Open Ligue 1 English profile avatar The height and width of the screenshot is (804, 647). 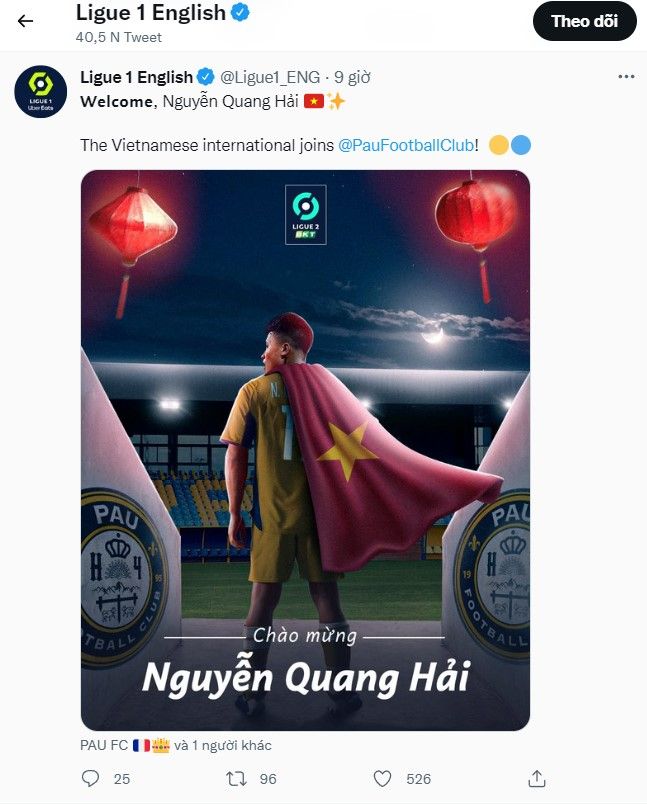click(x=41, y=91)
